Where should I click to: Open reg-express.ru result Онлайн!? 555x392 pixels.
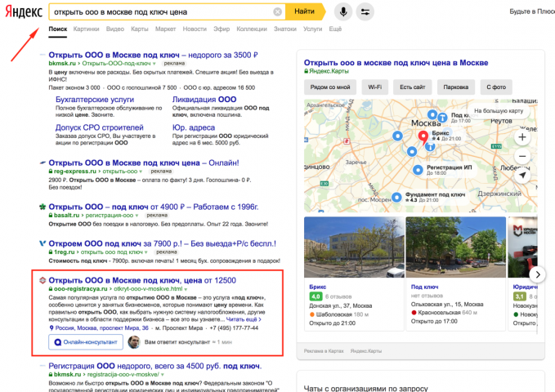click(143, 163)
